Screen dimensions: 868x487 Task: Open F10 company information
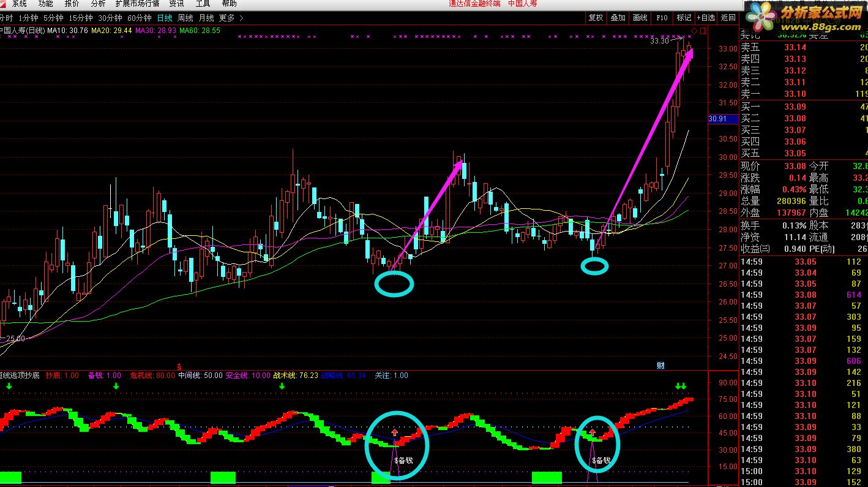tap(662, 18)
